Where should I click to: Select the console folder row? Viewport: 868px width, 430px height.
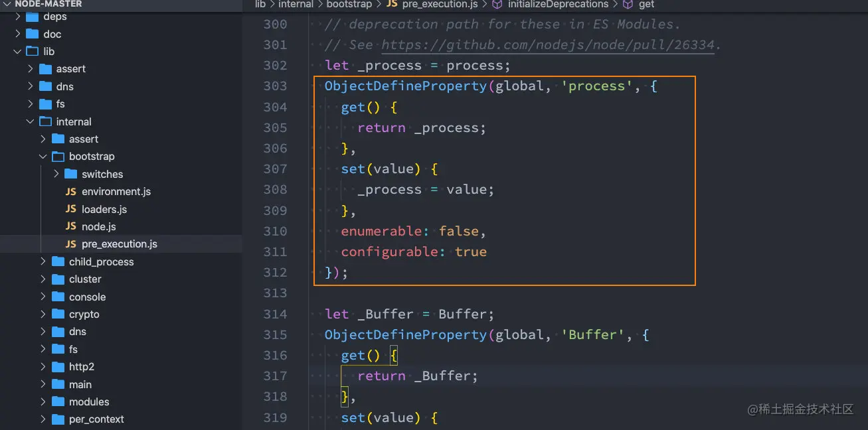coord(121,297)
